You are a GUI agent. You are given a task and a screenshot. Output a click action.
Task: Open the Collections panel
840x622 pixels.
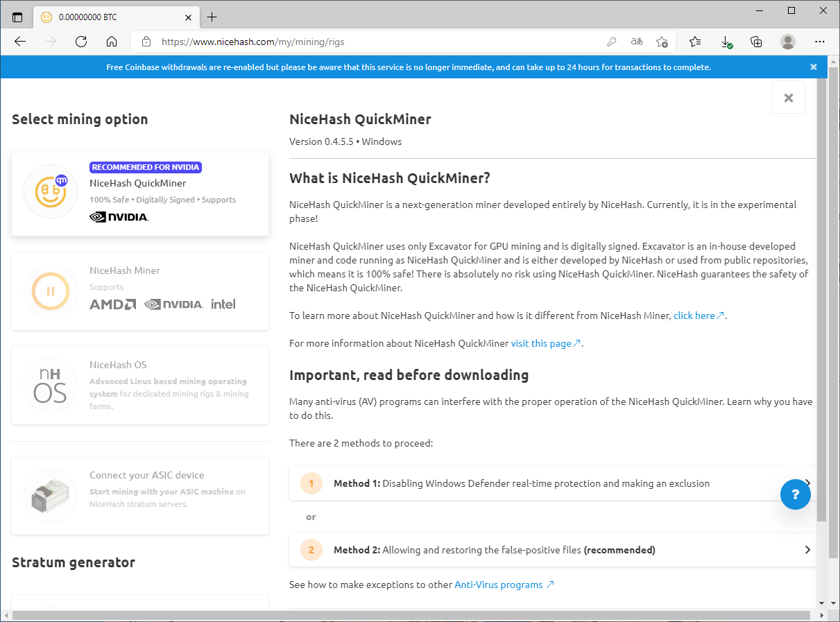(x=757, y=42)
